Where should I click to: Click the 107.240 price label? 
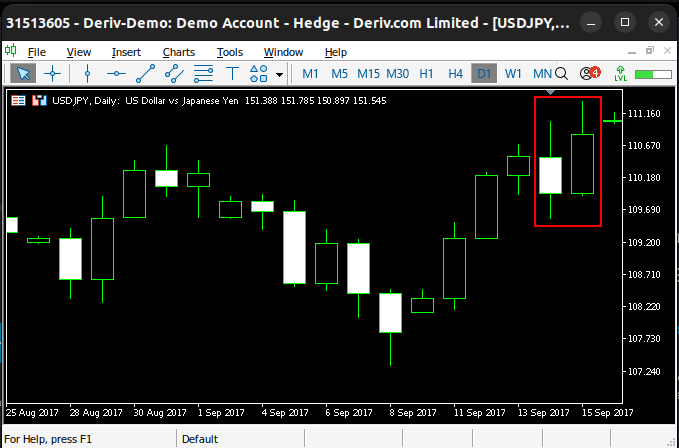coord(644,371)
